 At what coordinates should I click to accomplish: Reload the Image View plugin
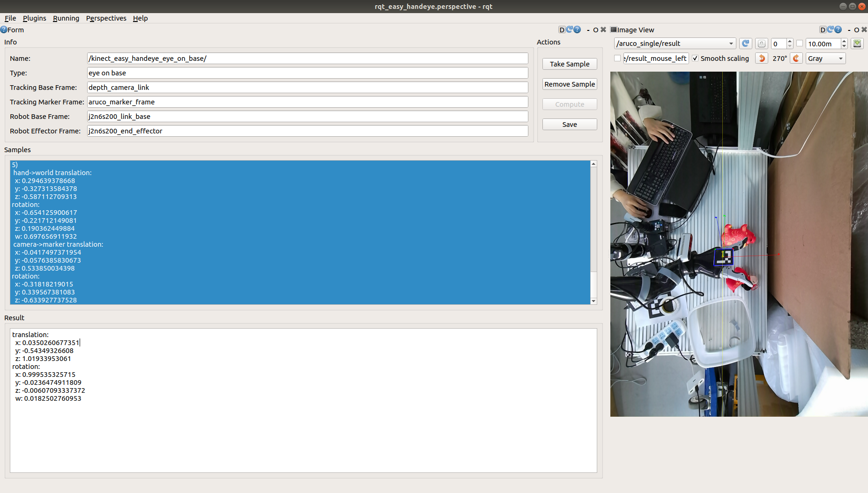point(831,29)
